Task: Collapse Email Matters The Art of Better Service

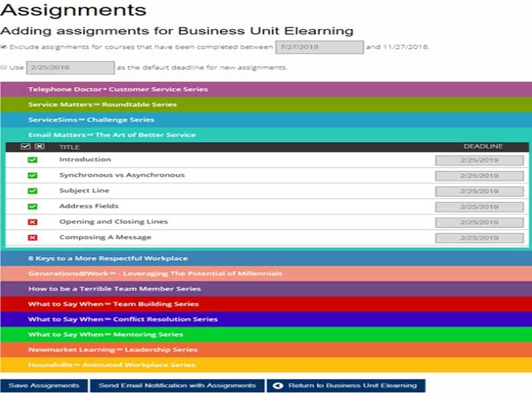Action: [x=112, y=135]
